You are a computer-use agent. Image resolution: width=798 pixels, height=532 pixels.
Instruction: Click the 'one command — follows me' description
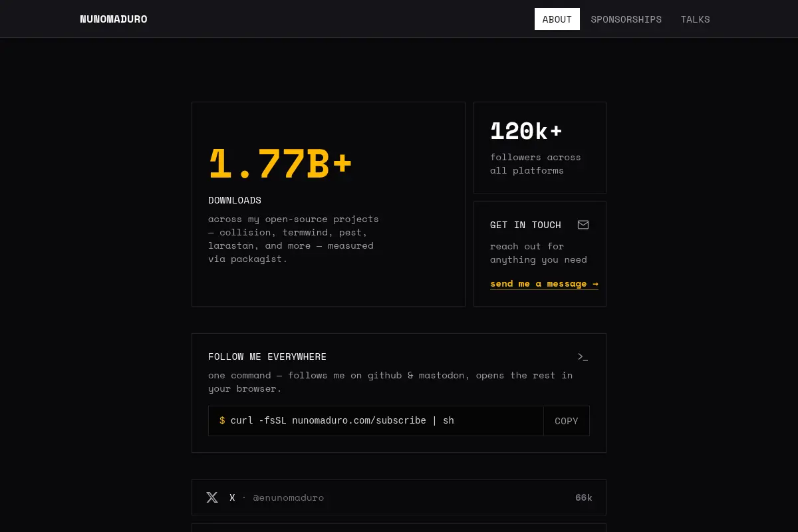click(390, 382)
